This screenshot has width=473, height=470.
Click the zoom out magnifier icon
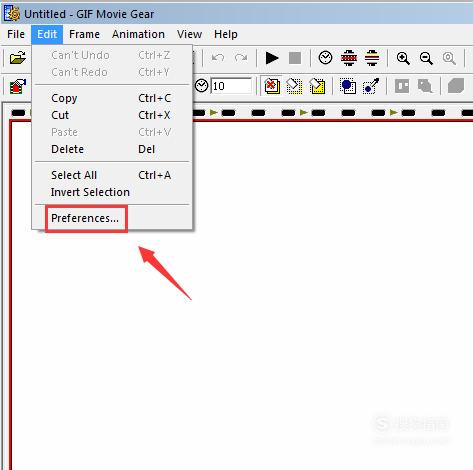tap(426, 58)
